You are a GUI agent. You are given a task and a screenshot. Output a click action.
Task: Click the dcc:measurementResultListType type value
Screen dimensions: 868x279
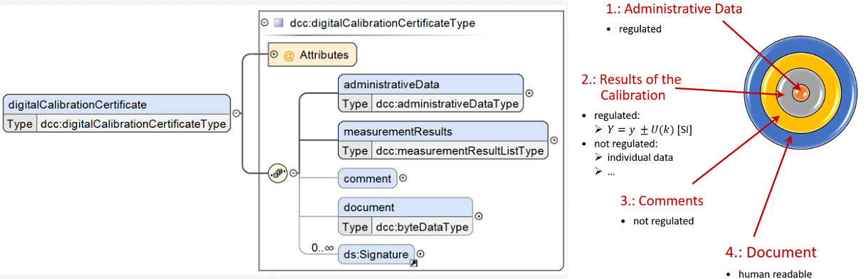pos(460,151)
